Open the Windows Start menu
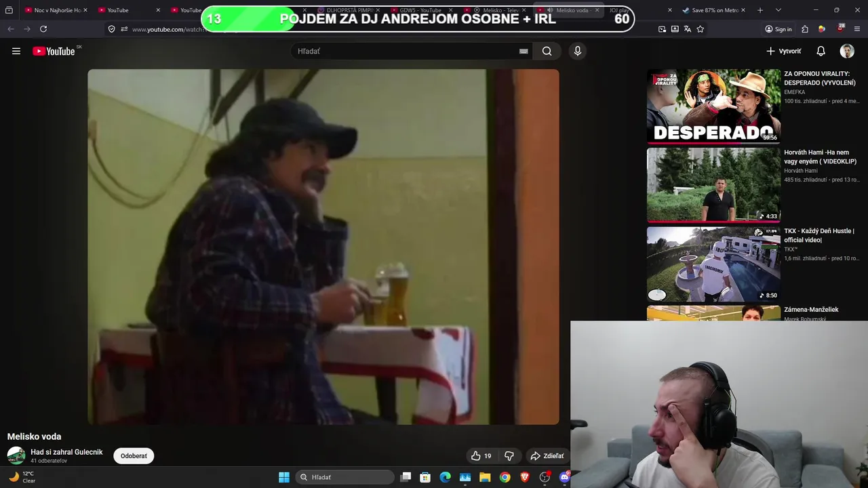868x488 pixels. (284, 477)
